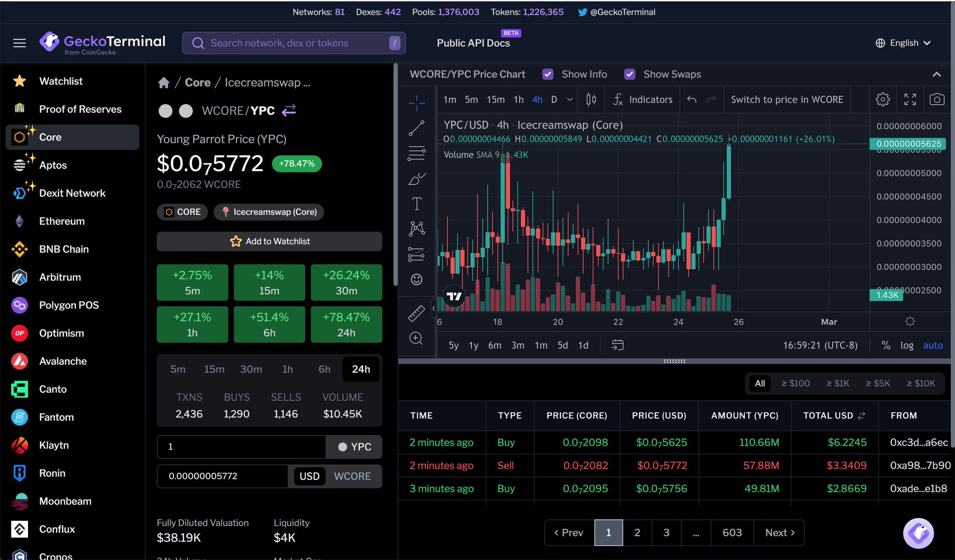Expand more chart interval options
Image resolution: width=955 pixels, height=560 pixels.
(570, 99)
